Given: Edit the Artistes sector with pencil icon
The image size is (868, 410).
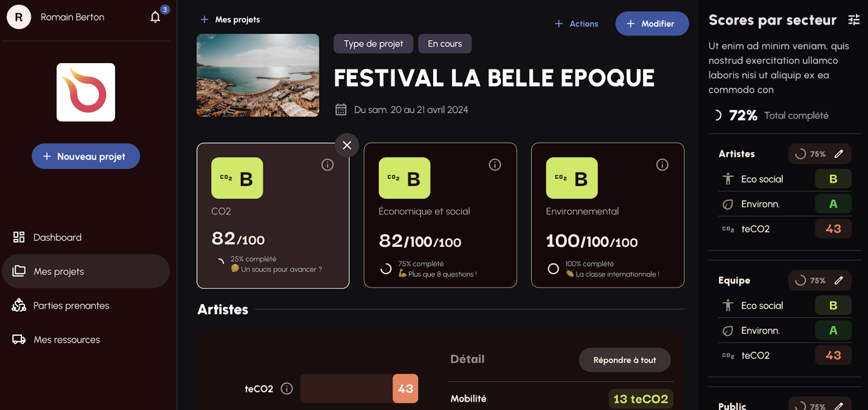Looking at the screenshot, I should click(839, 154).
